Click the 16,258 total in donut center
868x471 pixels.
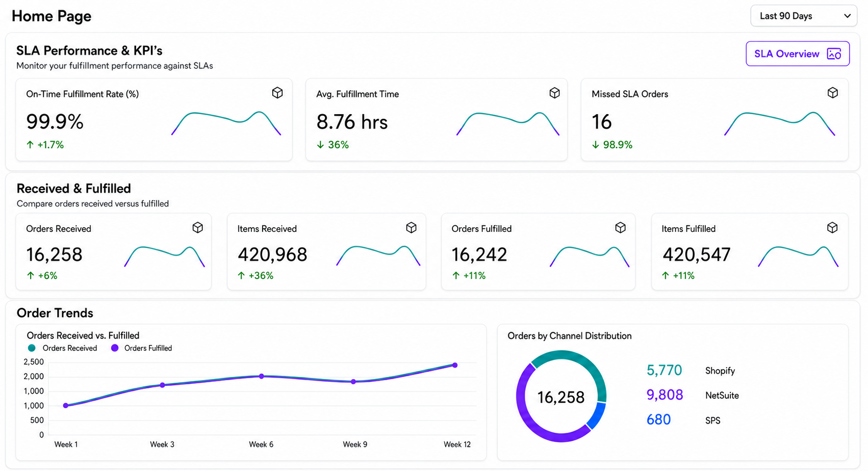pyautogui.click(x=561, y=397)
